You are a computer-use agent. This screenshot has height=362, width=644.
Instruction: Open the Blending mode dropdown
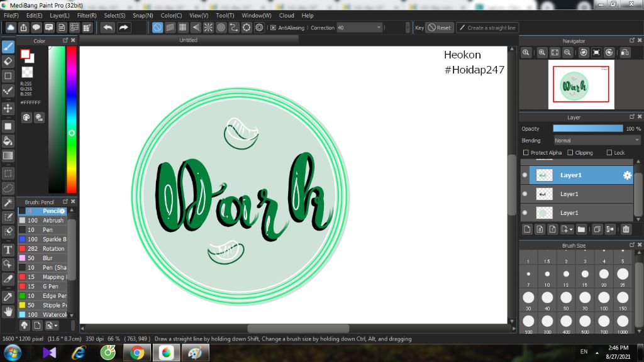pyautogui.click(x=597, y=140)
